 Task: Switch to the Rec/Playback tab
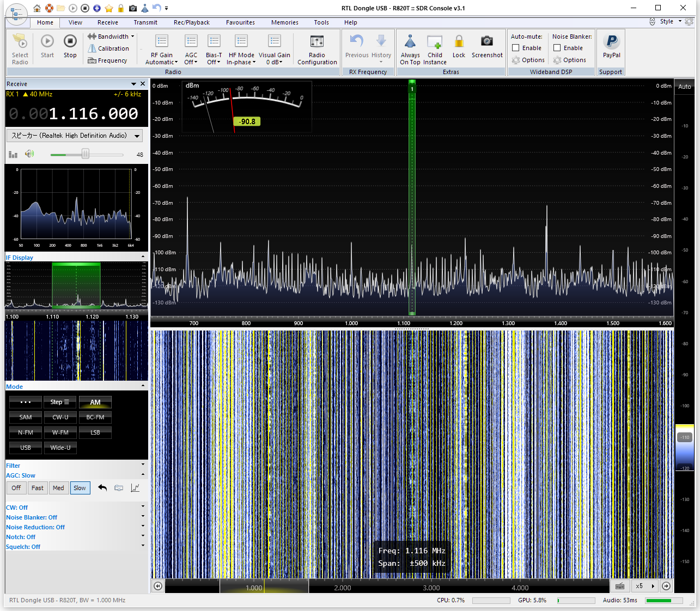pyautogui.click(x=192, y=22)
